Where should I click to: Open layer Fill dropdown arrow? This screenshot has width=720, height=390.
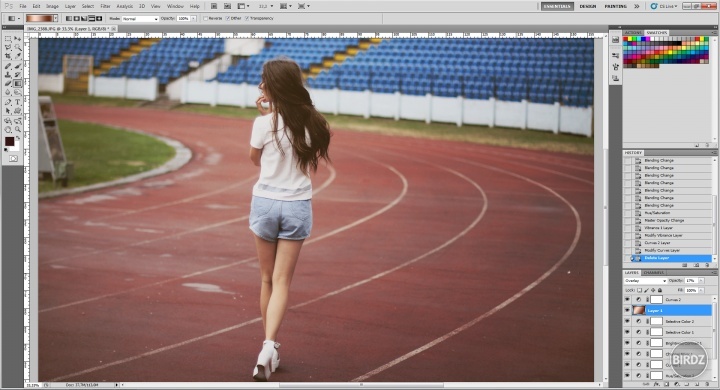[701, 290]
